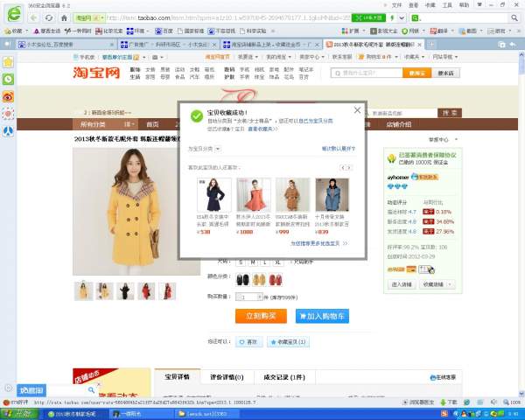Open the 工具 menu
The width and height of the screenshot is (525, 420).
(x=447, y=5)
